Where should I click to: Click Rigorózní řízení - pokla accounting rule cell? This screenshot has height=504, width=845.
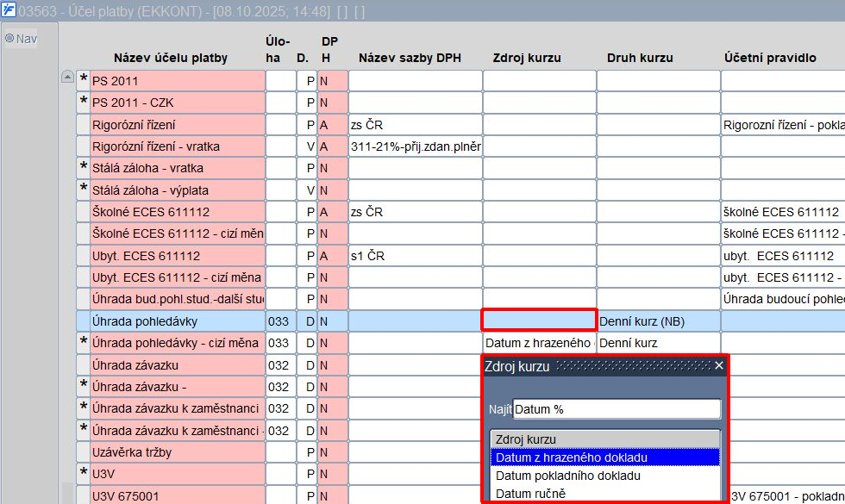[x=783, y=125]
